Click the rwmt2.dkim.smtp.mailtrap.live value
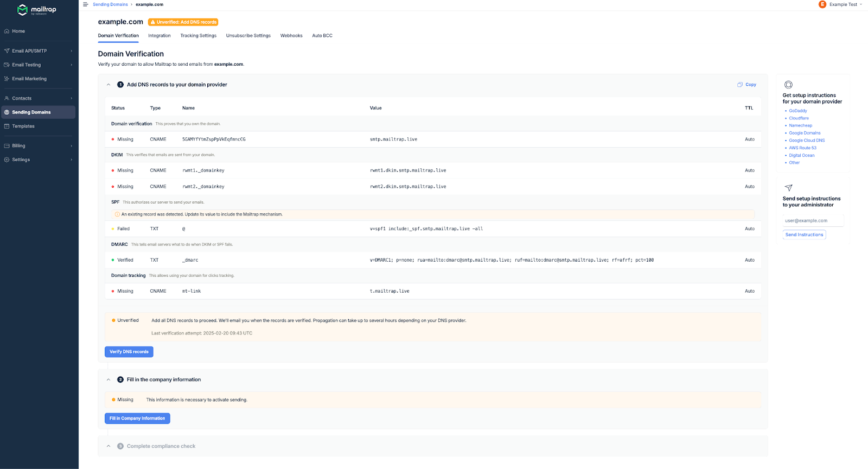 click(x=408, y=187)
